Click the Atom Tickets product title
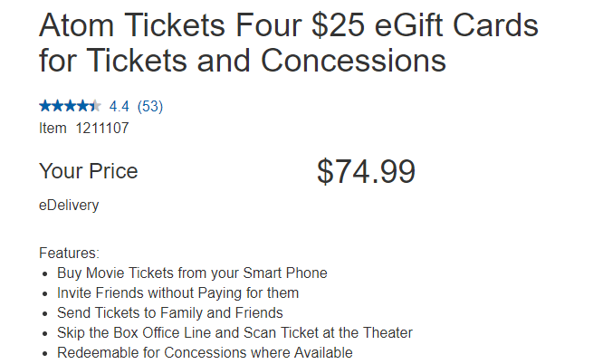 [x=289, y=43]
